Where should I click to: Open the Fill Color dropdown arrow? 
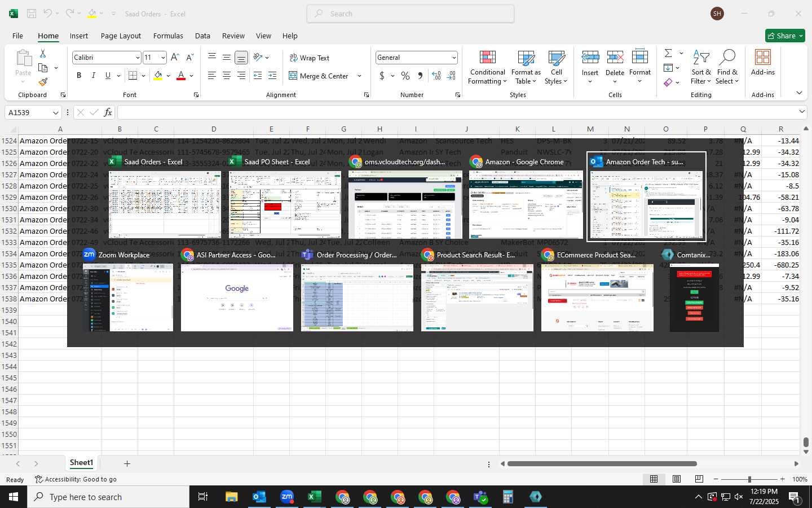coord(168,76)
